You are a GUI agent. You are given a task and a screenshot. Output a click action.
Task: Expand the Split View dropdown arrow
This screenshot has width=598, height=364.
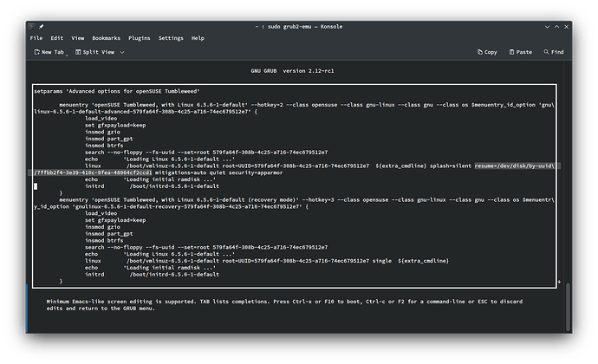(x=122, y=52)
